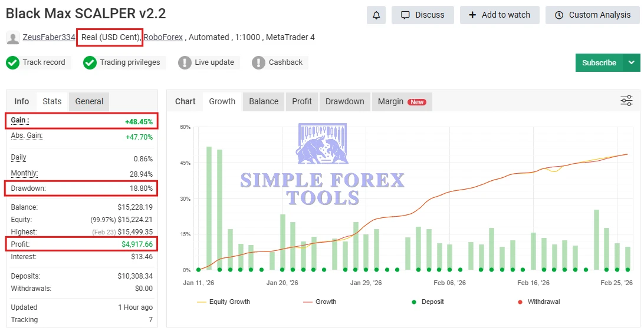Toggle Growth legend entry
The height and width of the screenshot is (331, 644).
coord(320,302)
